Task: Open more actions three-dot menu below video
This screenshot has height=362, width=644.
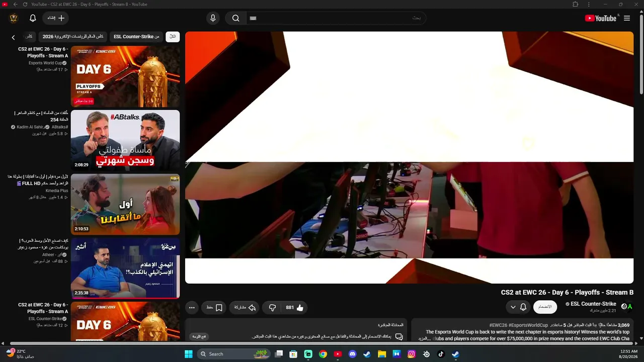Action: 192,308
